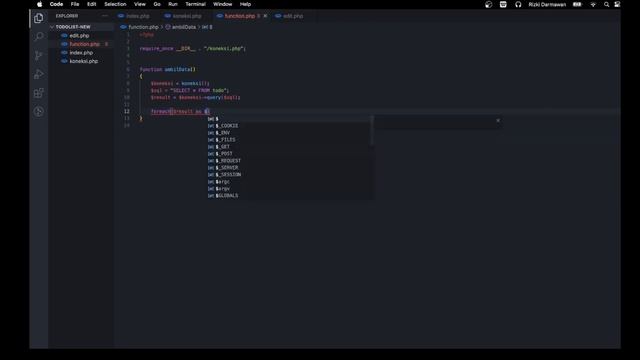Open function.php in the Explorer tree

[81, 44]
